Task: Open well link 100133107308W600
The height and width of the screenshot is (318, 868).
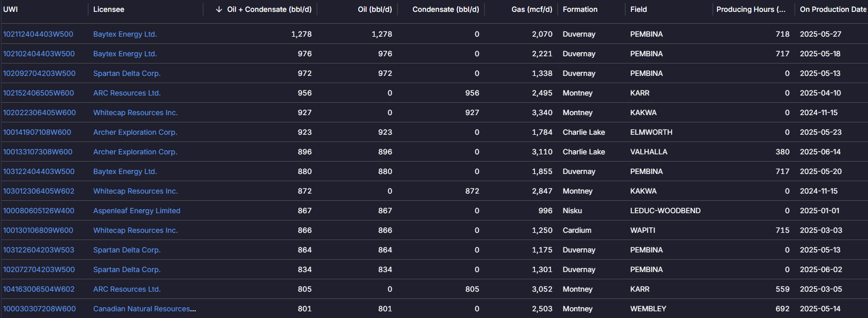Action: 38,152
